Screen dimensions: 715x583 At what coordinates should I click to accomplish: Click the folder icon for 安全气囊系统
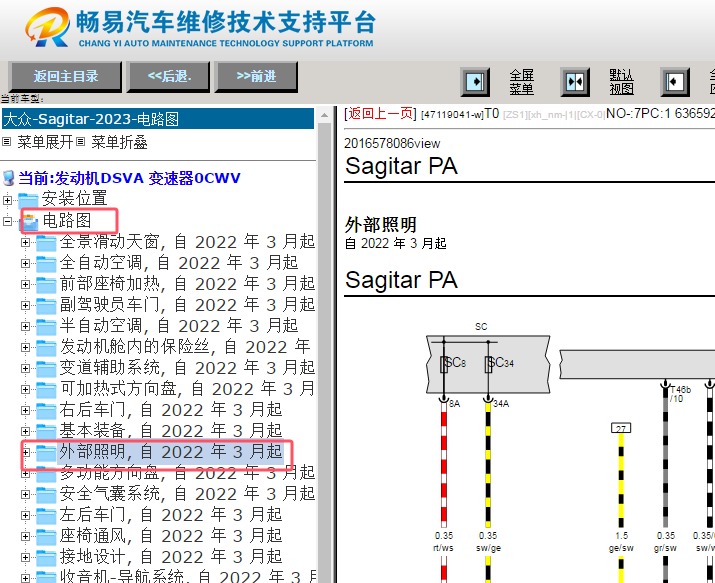click(46, 495)
